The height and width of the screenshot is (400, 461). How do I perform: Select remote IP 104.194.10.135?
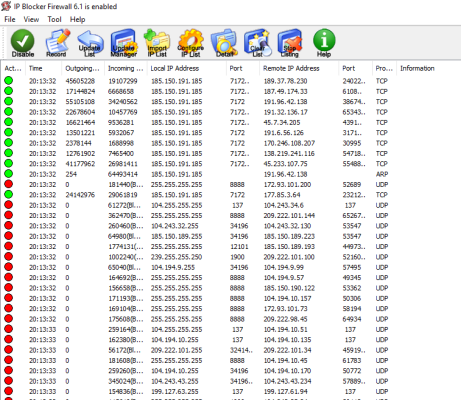click(287, 340)
